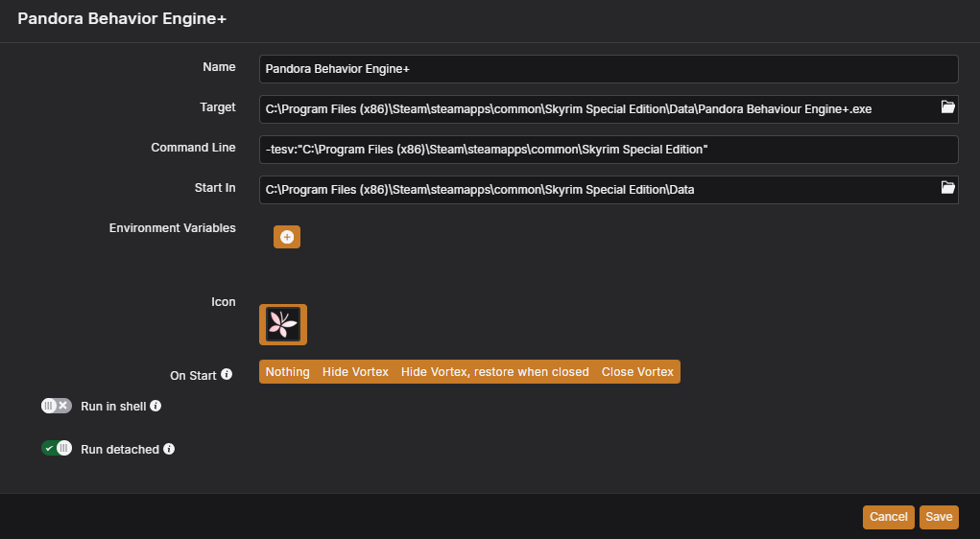This screenshot has height=539, width=980.
Task: Cancel the tool dialog
Action: coord(888,517)
